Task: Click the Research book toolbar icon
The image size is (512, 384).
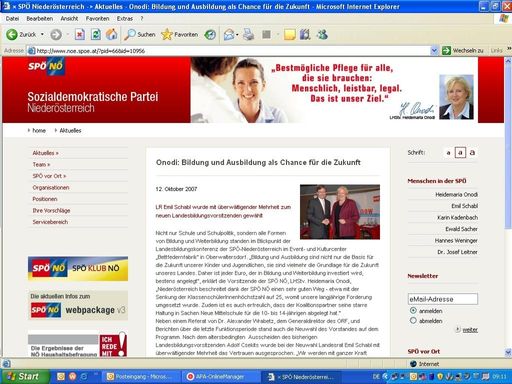Action: click(305, 34)
